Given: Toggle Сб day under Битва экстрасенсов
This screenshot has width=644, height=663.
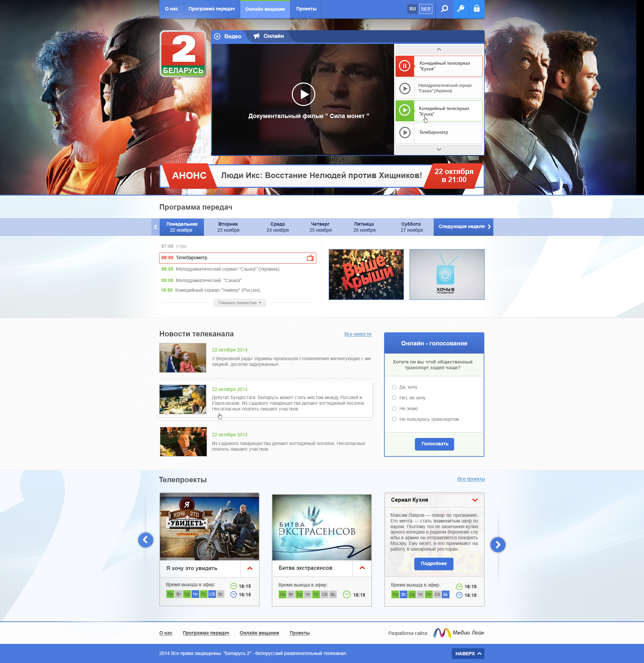Looking at the screenshot, I should pos(325,594).
